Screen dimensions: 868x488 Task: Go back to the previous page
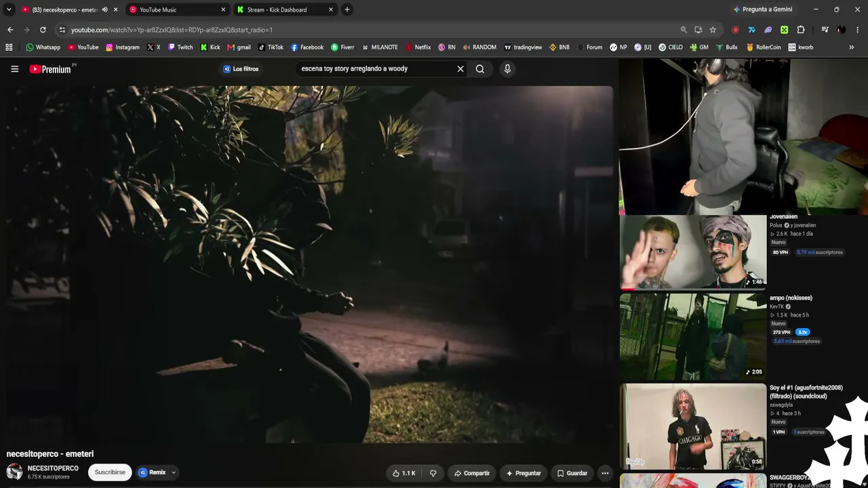(10, 30)
